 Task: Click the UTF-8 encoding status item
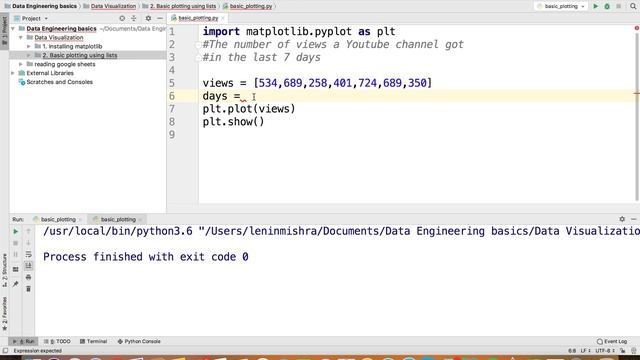[x=605, y=351]
